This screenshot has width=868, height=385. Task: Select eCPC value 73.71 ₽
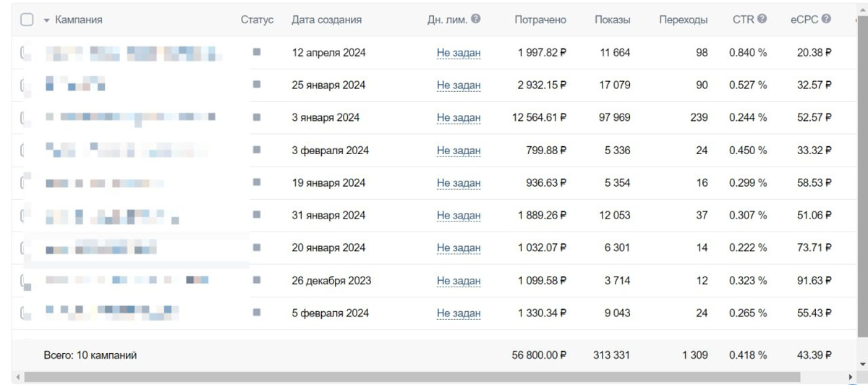(814, 248)
